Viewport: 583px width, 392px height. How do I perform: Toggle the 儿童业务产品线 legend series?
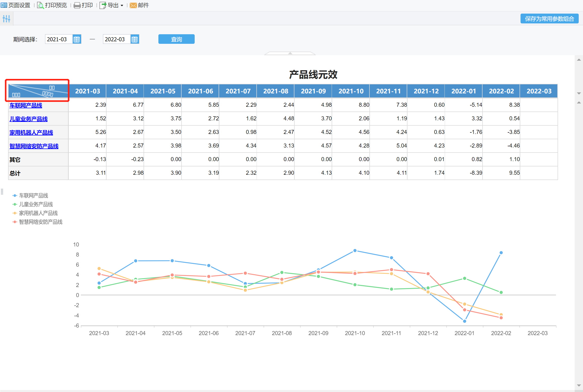coord(36,204)
